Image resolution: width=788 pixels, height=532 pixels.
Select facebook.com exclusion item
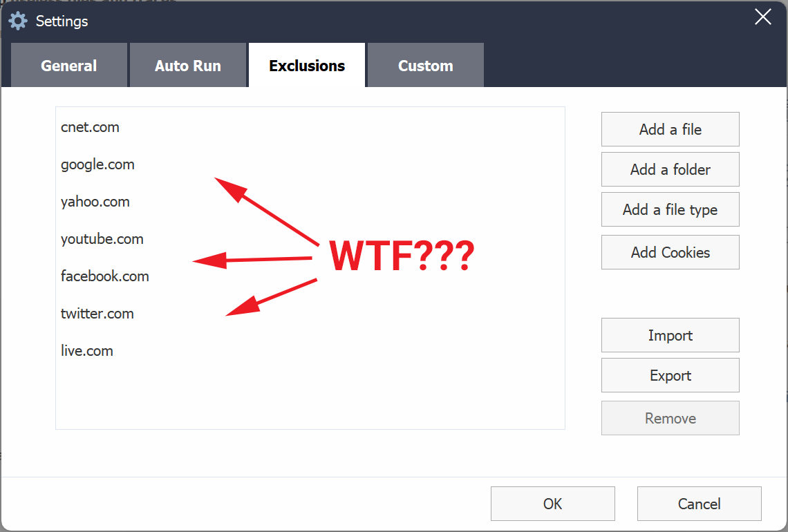point(105,276)
